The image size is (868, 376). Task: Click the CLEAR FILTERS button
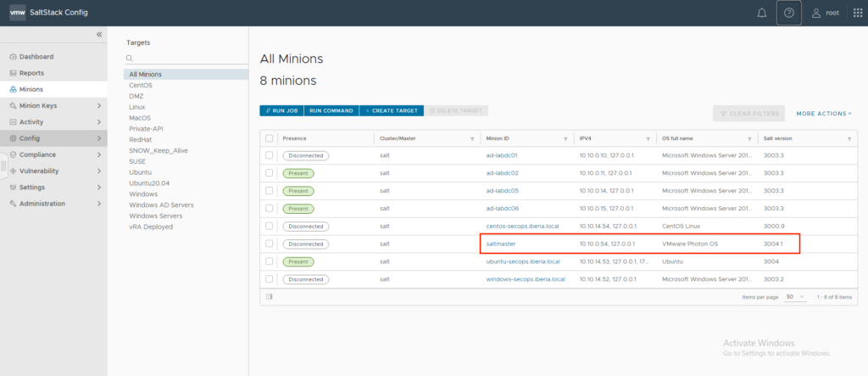coord(749,114)
